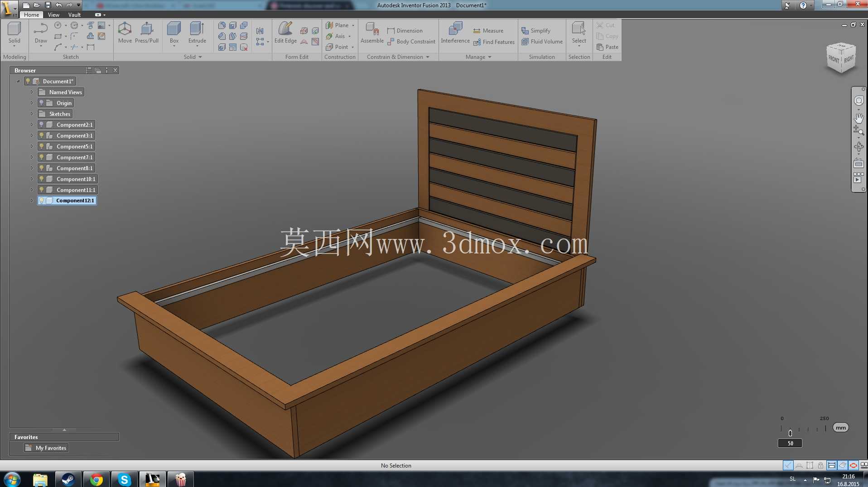
Task: Toggle visibility bulb of Component11:1
Action: click(41, 190)
